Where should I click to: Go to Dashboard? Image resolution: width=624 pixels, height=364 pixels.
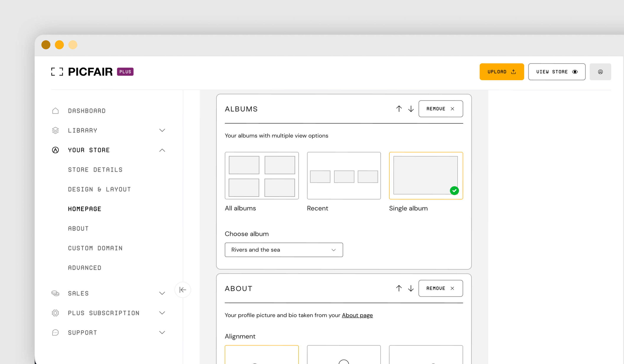click(x=87, y=111)
